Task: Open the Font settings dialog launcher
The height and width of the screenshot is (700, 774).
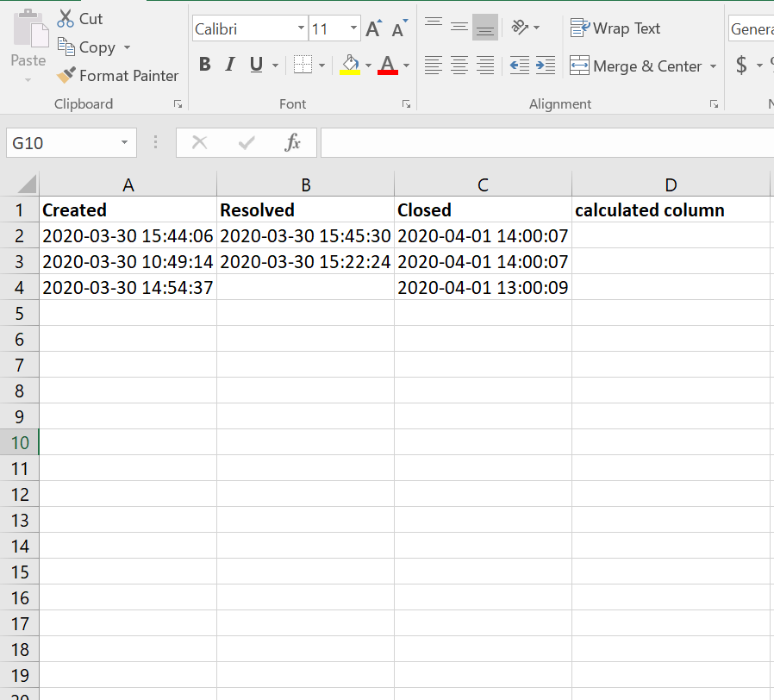Action: (405, 103)
